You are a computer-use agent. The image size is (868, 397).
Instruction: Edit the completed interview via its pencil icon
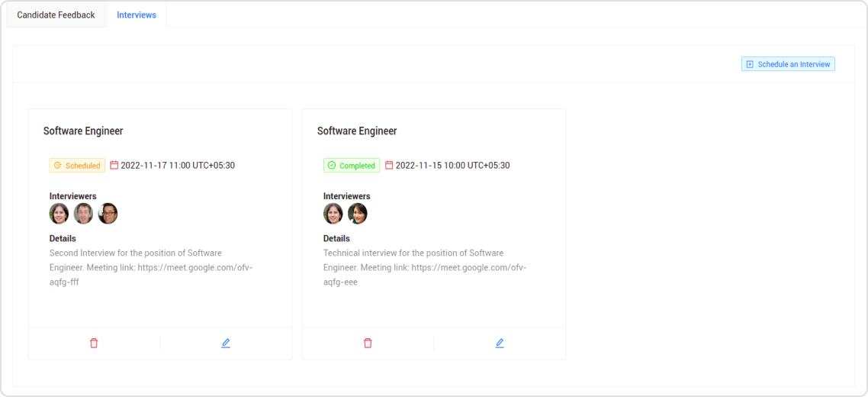500,344
